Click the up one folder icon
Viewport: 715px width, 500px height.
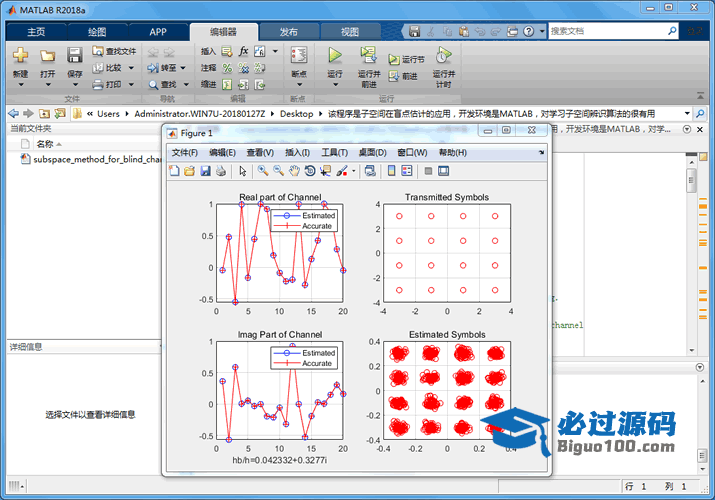44,113
